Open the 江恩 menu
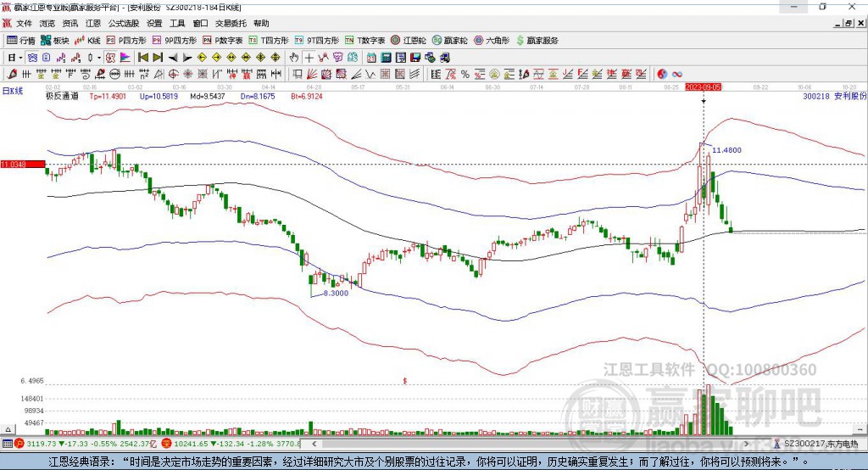 93,23
